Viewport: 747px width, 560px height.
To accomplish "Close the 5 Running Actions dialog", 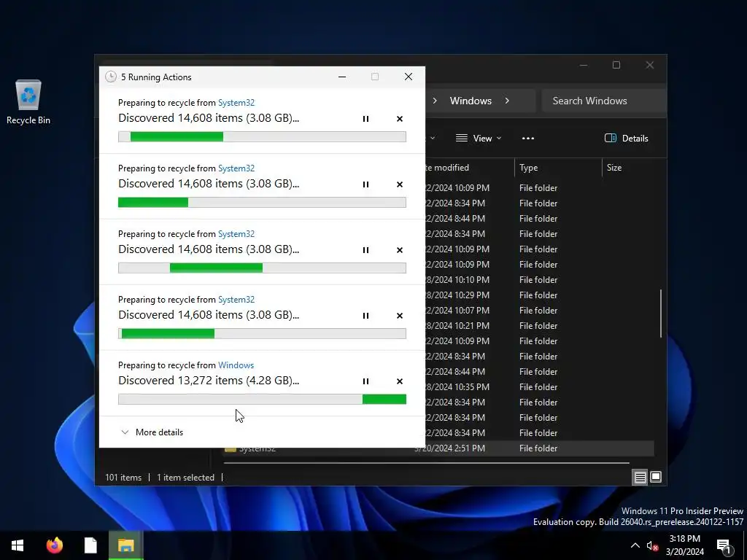I will pyautogui.click(x=409, y=77).
